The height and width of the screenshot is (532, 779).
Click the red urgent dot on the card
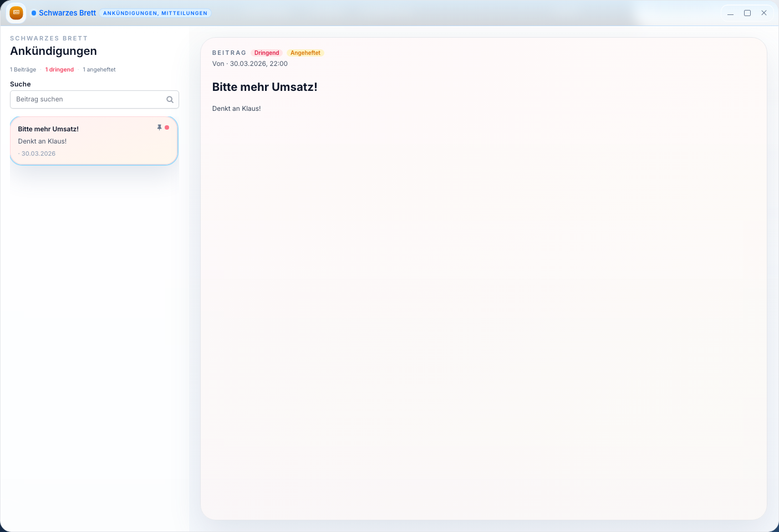tap(167, 127)
